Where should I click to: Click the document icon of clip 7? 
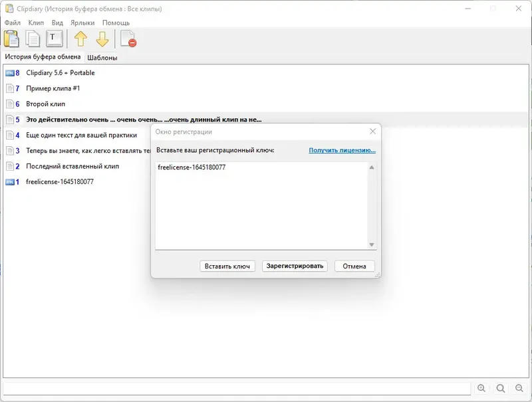pos(10,88)
